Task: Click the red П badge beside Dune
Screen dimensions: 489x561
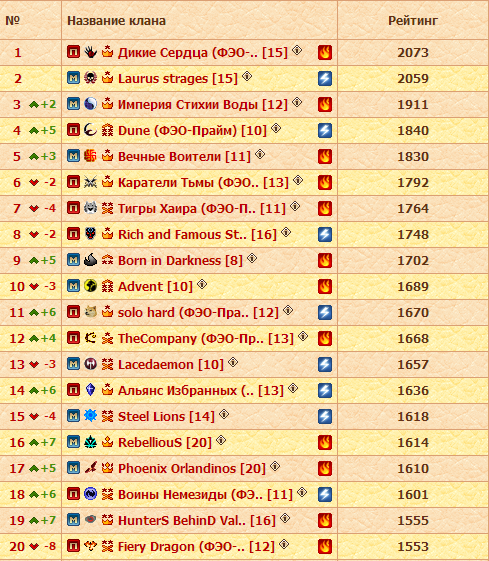Action: tap(73, 130)
